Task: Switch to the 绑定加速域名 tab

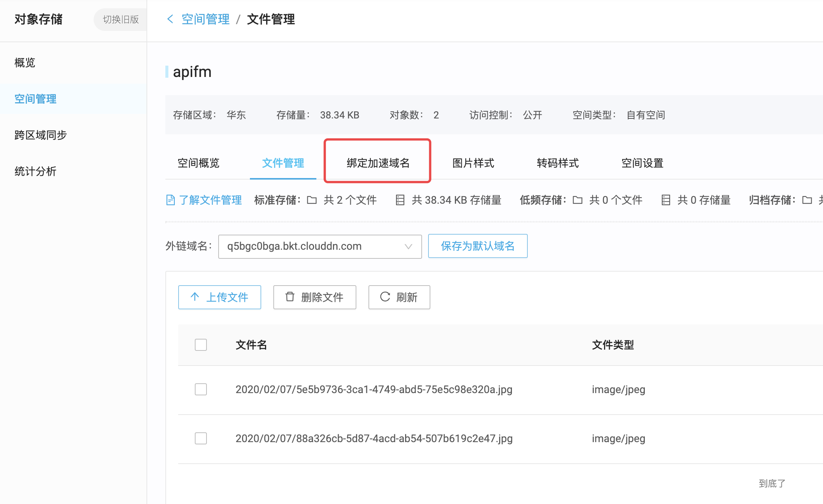Action: (x=378, y=163)
